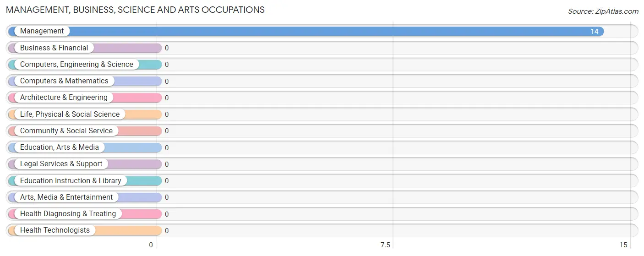644x256 pixels.
Task: Click the 0 value beside Architecture & Engineering
Action: tap(167, 98)
